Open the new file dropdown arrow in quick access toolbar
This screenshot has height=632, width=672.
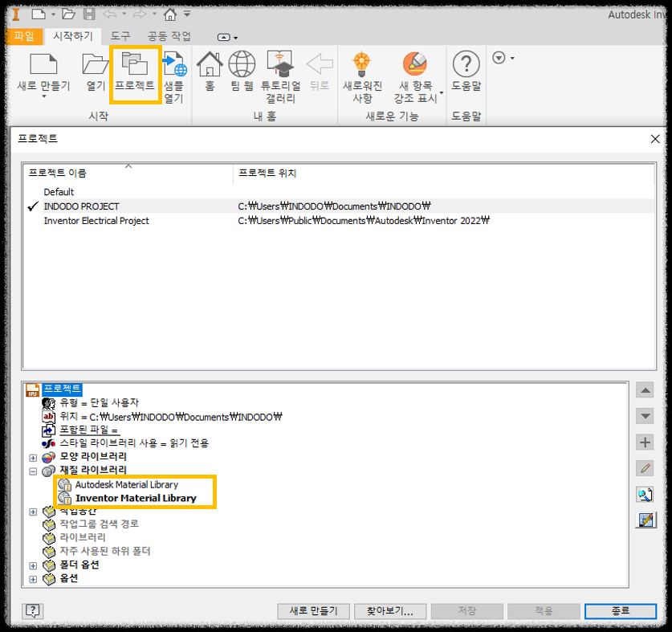click(x=53, y=14)
